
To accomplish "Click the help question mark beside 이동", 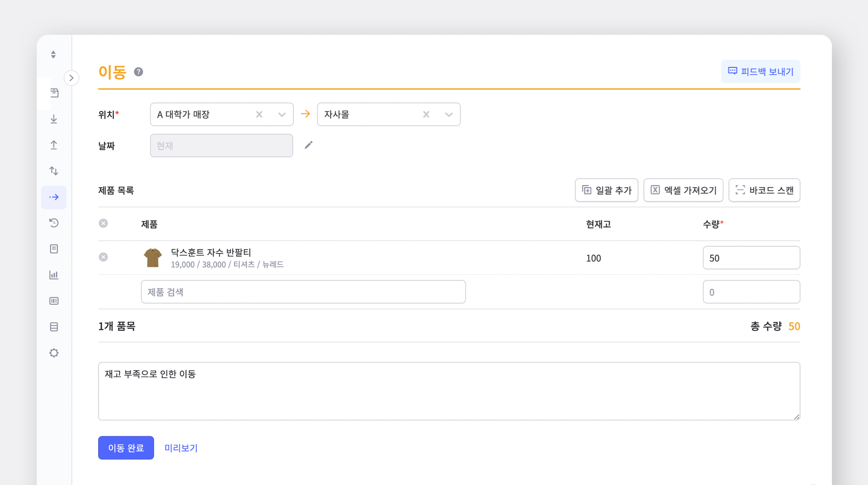I will [x=138, y=72].
